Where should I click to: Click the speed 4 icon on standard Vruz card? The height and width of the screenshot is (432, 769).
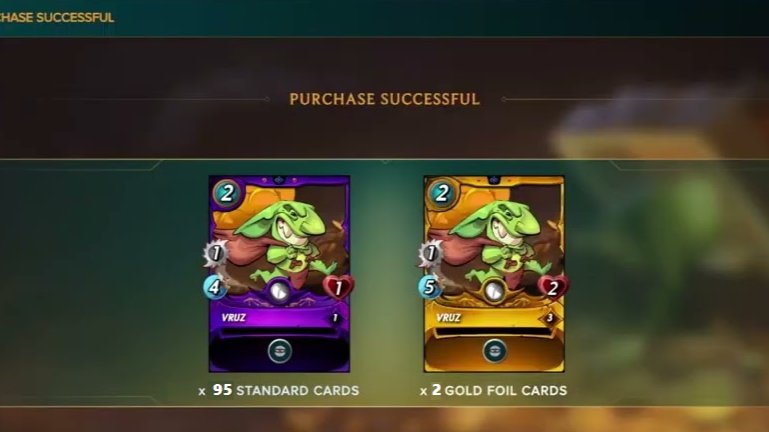coord(215,287)
